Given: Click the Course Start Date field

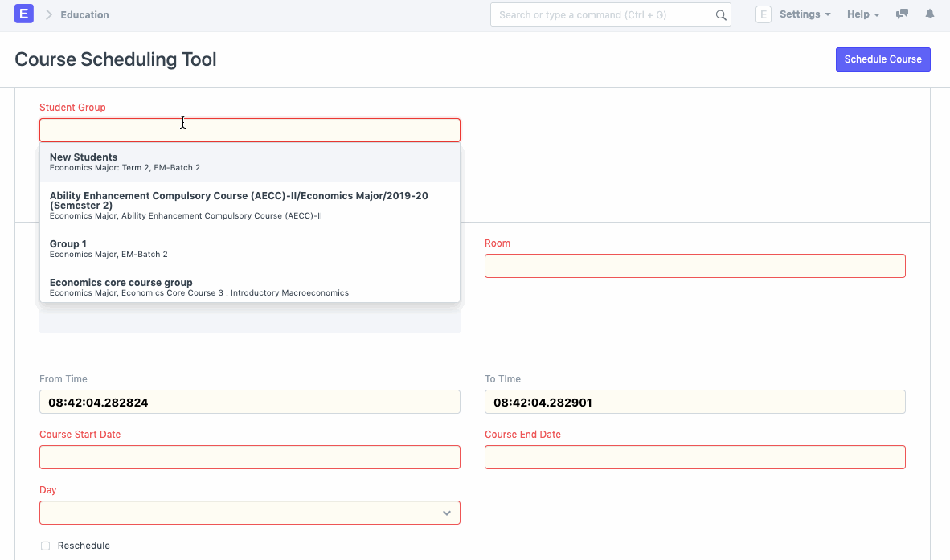Looking at the screenshot, I should click(x=249, y=456).
